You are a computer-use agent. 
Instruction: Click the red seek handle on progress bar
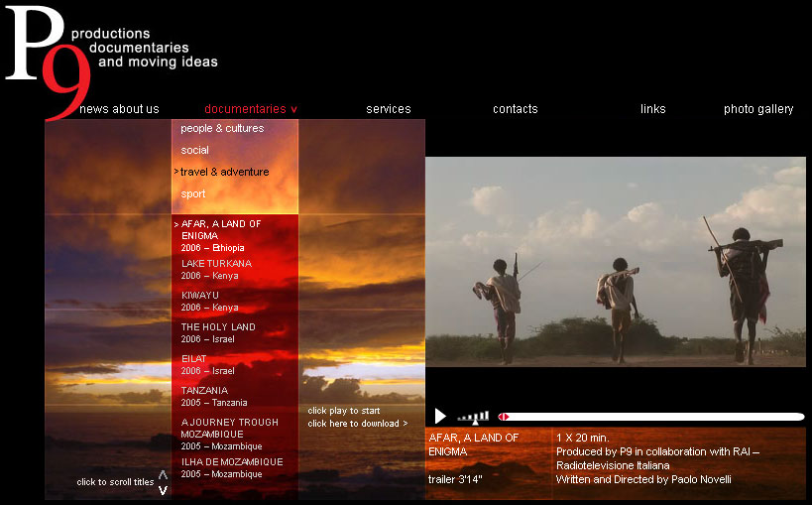click(504, 417)
